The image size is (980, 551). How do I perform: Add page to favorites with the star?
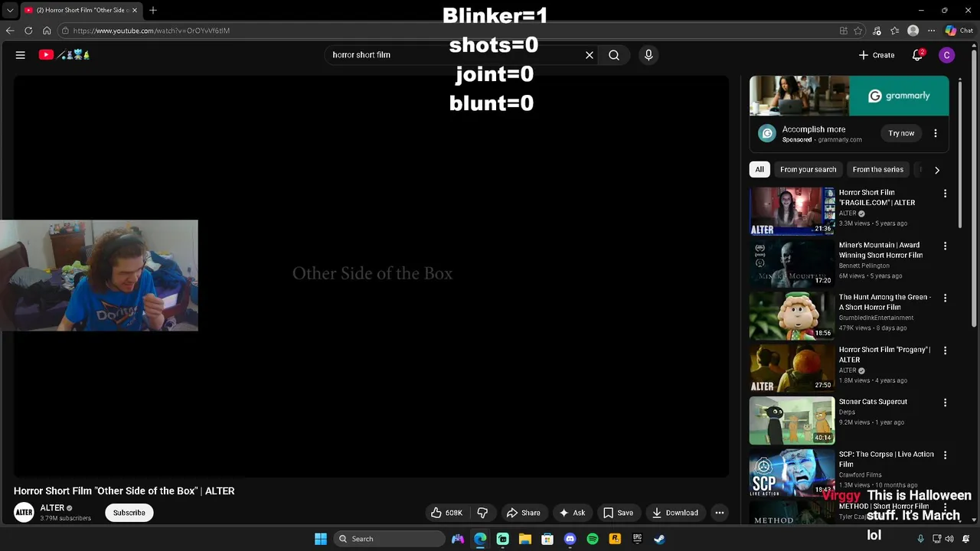coord(858,31)
